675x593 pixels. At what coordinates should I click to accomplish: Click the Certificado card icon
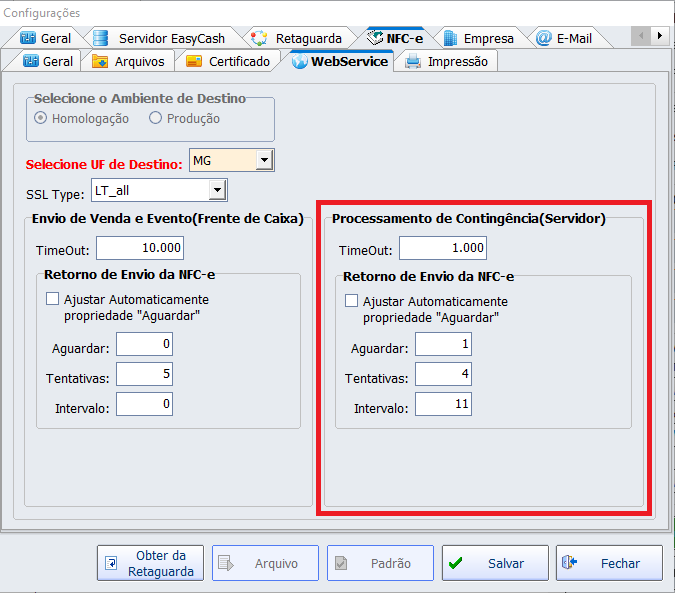click(193, 61)
